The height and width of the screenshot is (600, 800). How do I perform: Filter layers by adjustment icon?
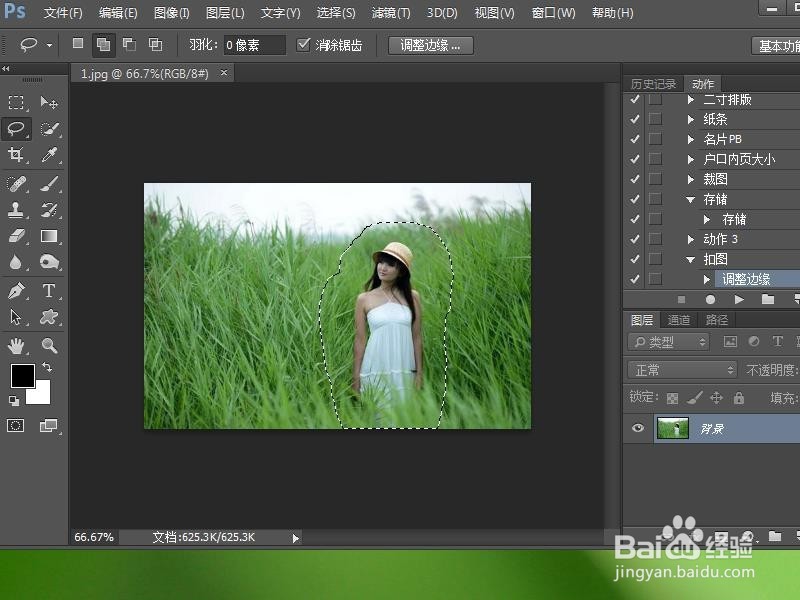[x=754, y=341]
